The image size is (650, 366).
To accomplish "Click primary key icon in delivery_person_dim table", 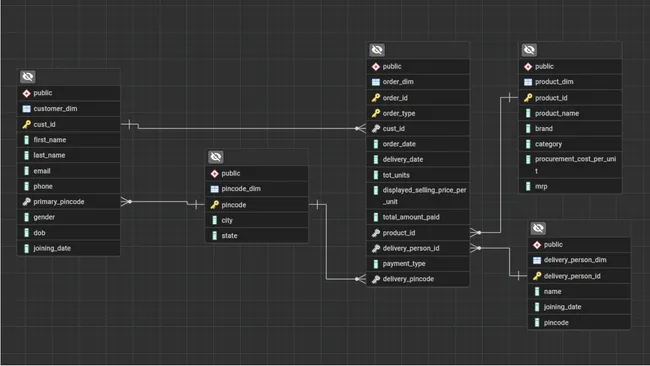I will tap(537, 276).
